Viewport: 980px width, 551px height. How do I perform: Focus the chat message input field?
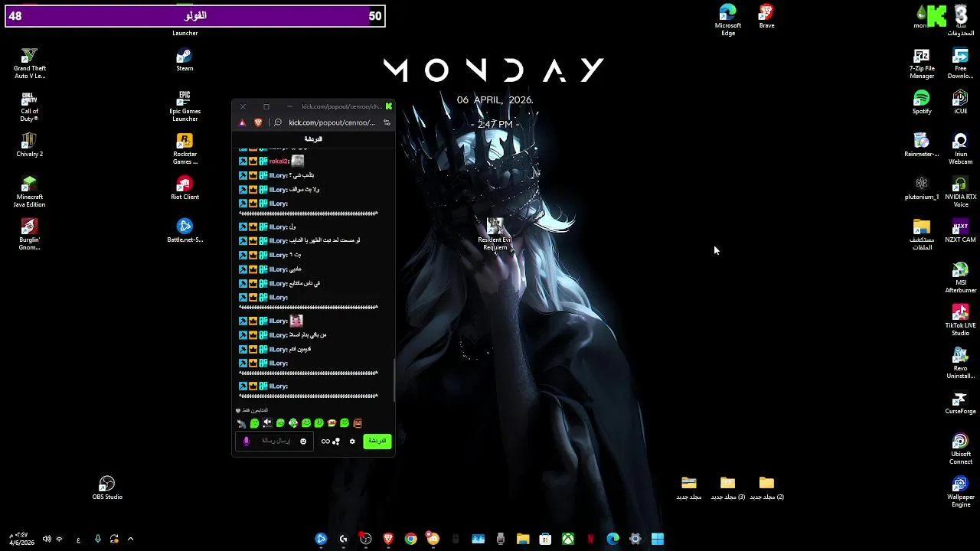pos(276,441)
